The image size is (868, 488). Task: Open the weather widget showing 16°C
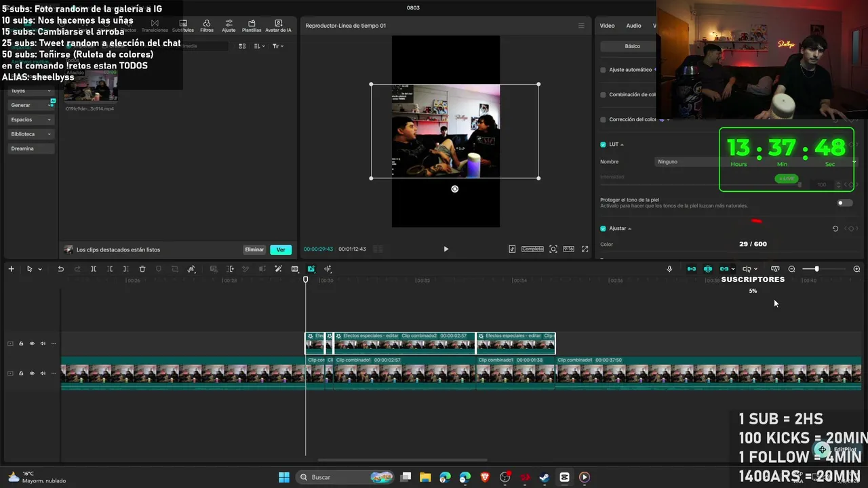tap(38, 477)
